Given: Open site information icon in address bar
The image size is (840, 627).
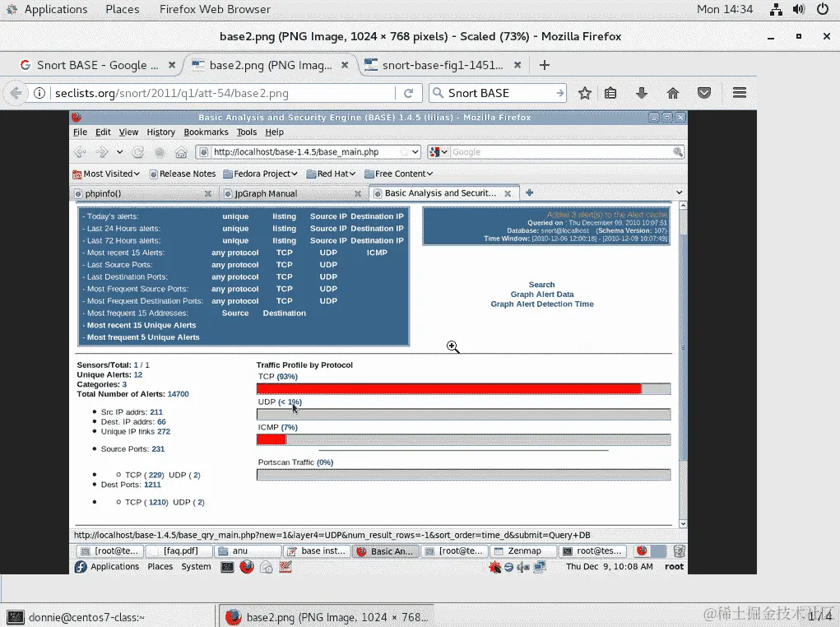Looking at the screenshot, I should click(x=39, y=93).
